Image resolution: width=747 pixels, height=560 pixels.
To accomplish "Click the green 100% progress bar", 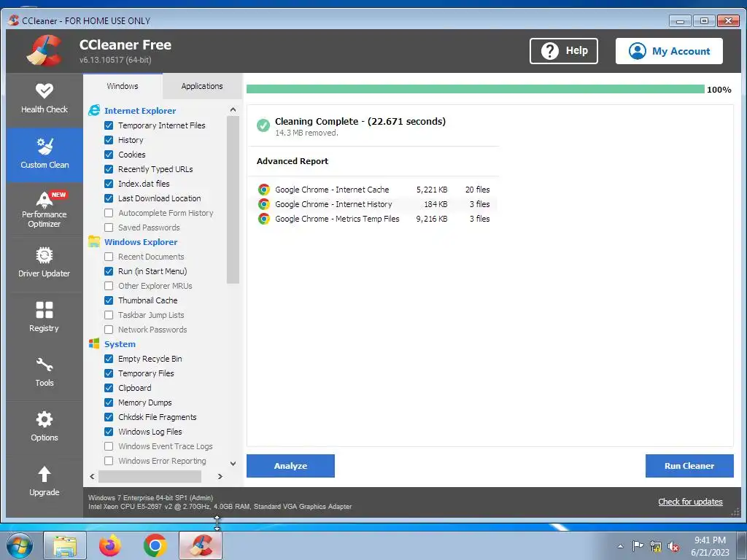I will 475,89.
